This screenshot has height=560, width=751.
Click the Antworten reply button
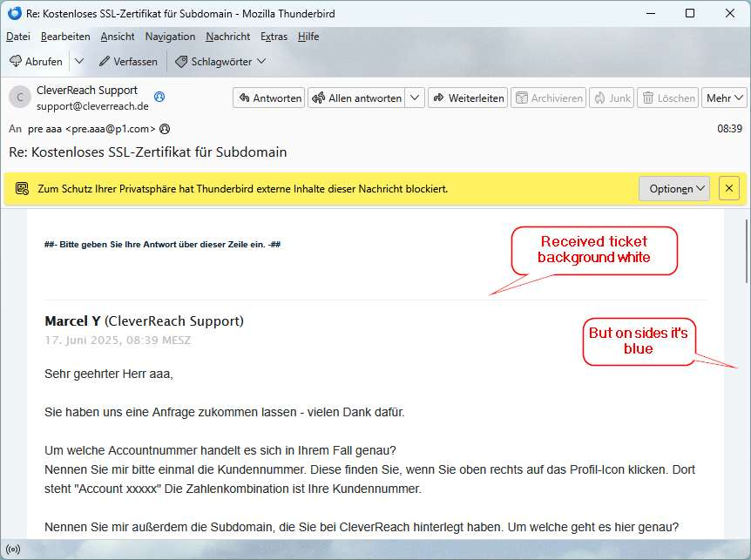pos(269,98)
